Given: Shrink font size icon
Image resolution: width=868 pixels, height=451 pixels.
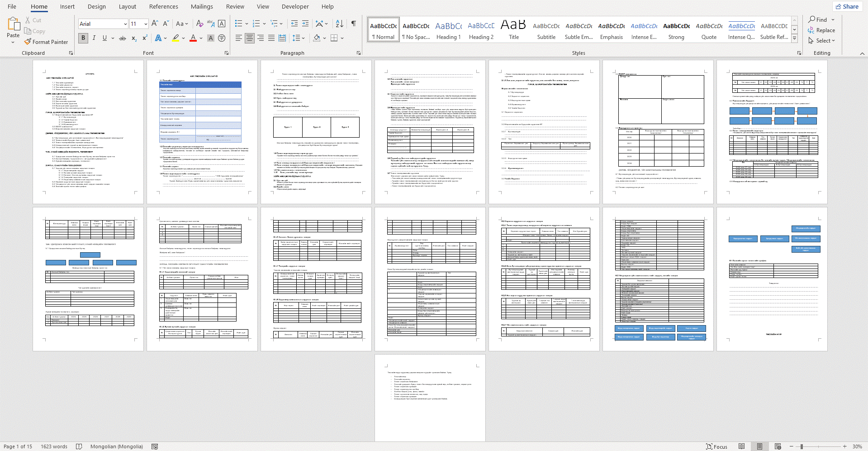Looking at the screenshot, I should click(166, 24).
